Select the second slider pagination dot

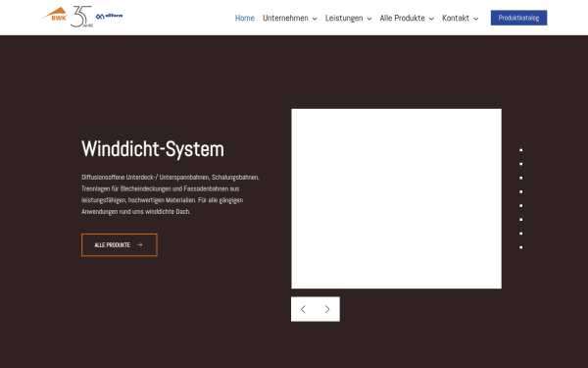pos(521,164)
